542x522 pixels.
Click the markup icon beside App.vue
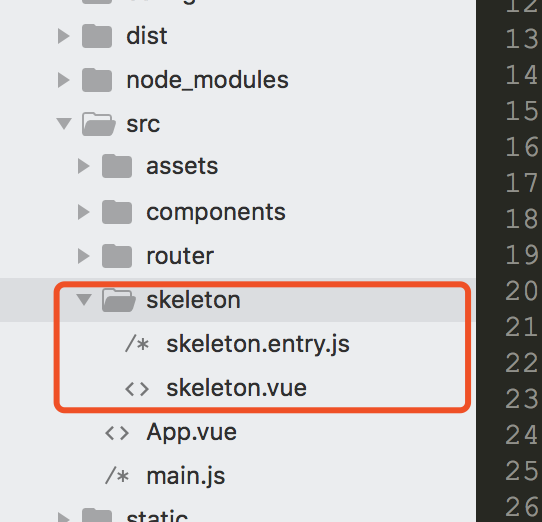[117, 433]
